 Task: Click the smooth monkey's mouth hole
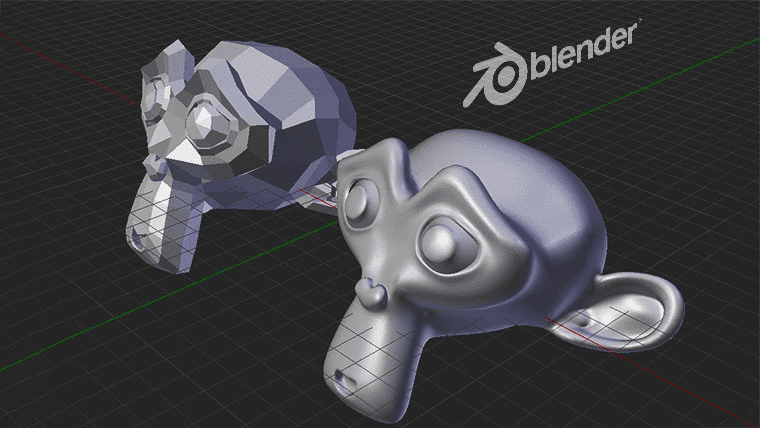point(345,380)
